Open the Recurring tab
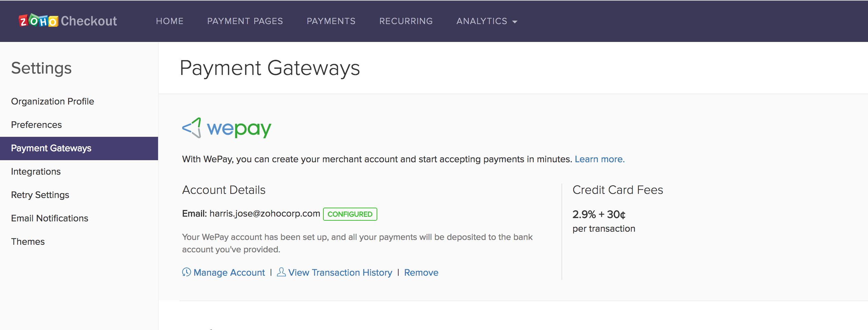Screen dimensions: 868x330 pyautogui.click(x=406, y=21)
